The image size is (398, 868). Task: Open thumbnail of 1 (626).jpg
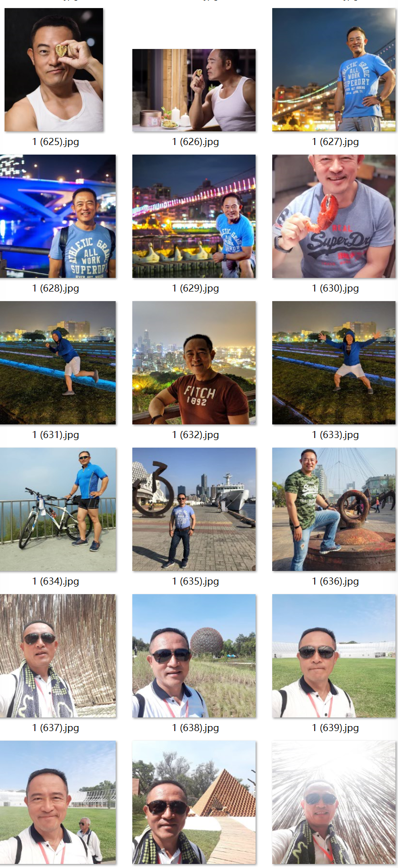coord(194,90)
